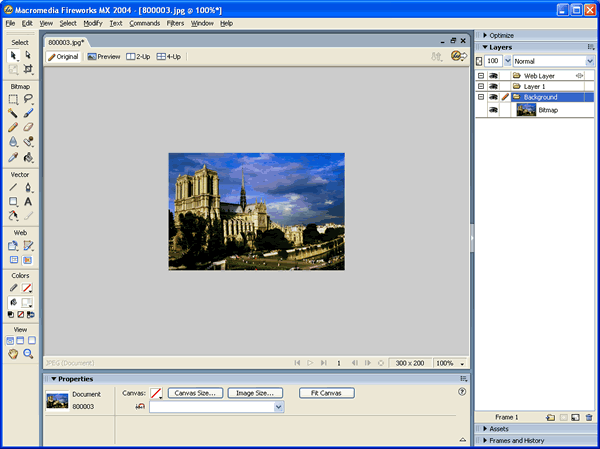
Task: Expand the Frames and History panel
Action: pos(485,441)
